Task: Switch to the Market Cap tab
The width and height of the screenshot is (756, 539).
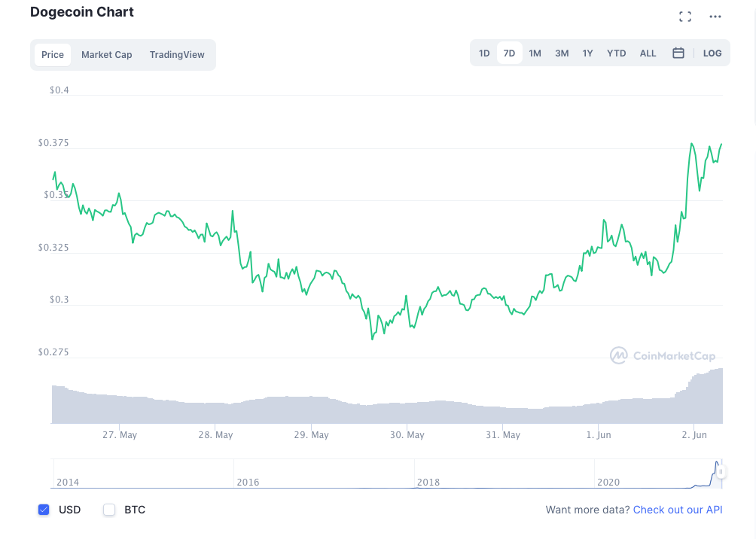Action: pyautogui.click(x=106, y=55)
